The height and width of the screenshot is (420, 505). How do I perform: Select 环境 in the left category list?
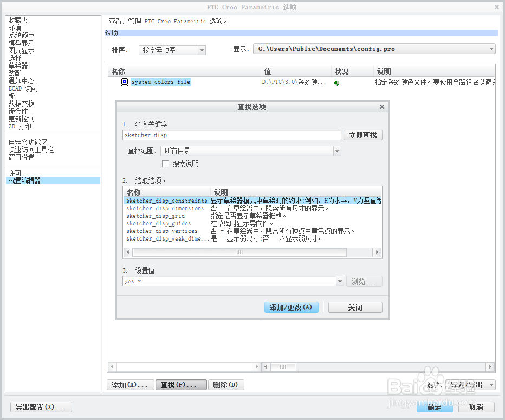[x=15, y=28]
